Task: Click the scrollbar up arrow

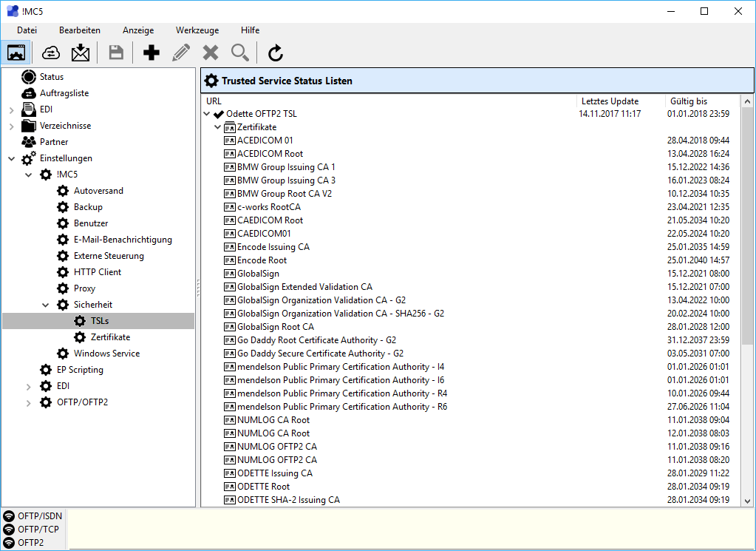Action: tap(747, 101)
